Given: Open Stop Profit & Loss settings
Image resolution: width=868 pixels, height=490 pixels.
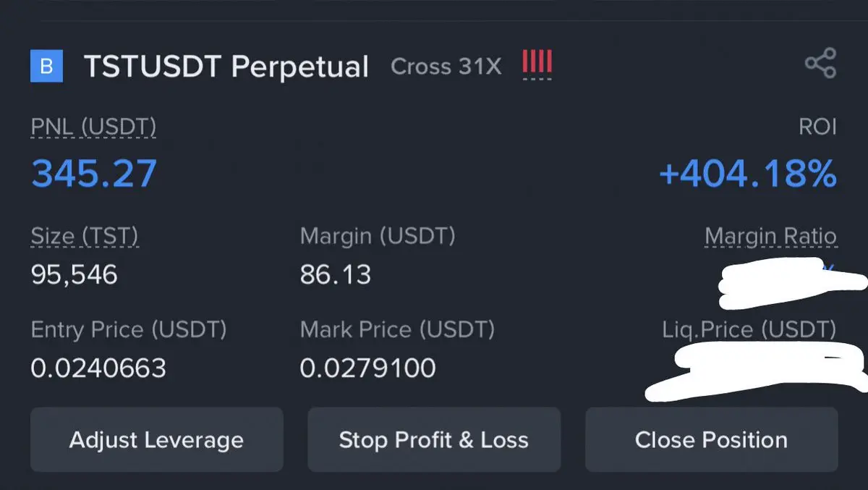Looking at the screenshot, I should click(x=434, y=440).
